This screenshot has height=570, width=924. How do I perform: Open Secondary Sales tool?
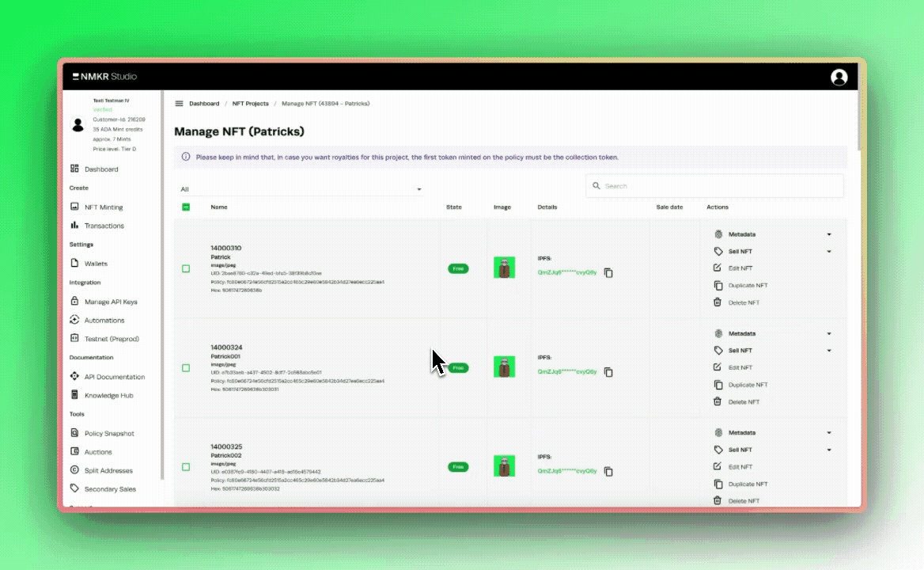point(110,489)
